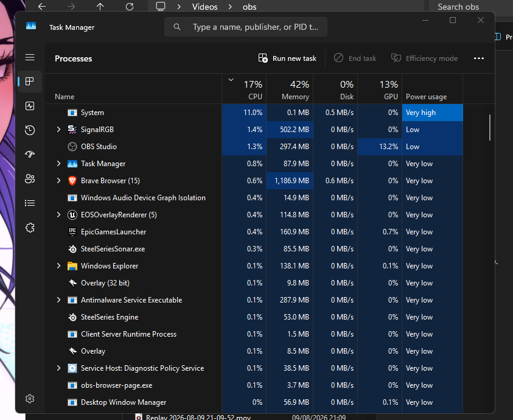Image resolution: width=513 pixels, height=420 pixels.
Task: Click the EpicGamesLauncher Epic icon
Action: tap(72, 232)
